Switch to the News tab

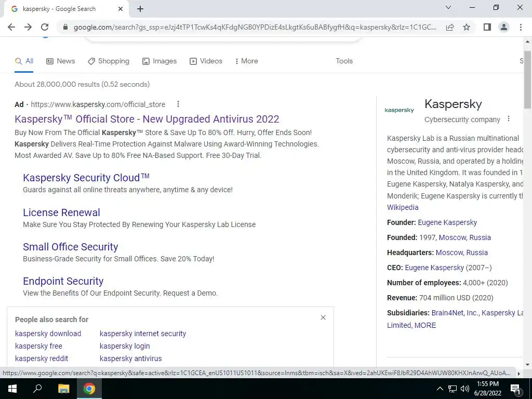pos(60,61)
